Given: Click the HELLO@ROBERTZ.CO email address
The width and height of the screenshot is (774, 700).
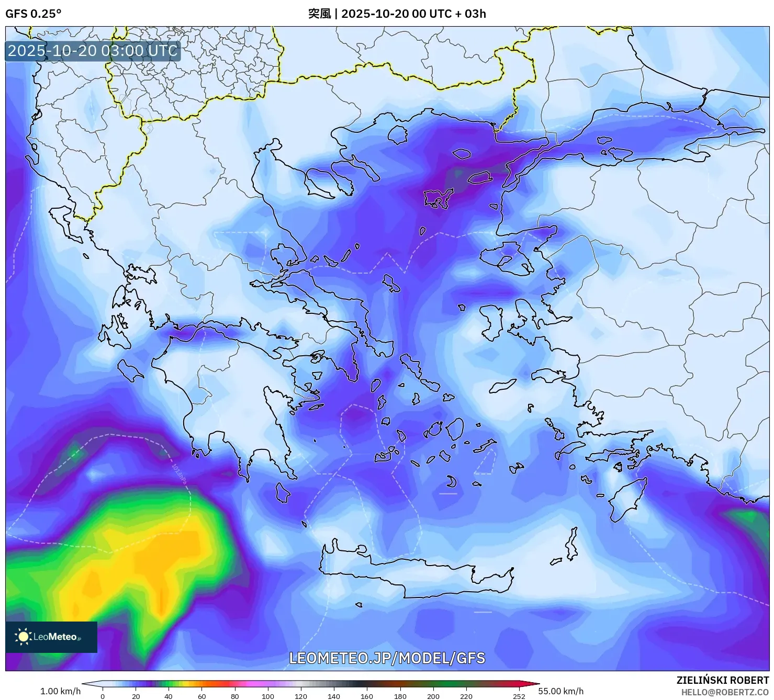Looking at the screenshot, I should 724,692.
